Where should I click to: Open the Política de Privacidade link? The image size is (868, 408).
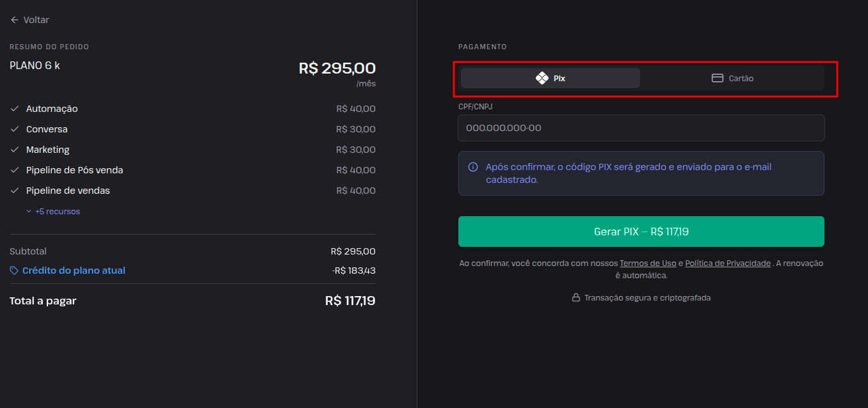click(728, 263)
